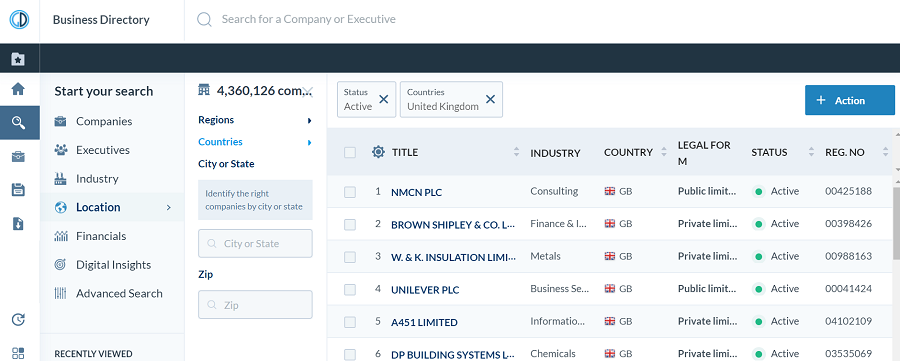Viewport: 900px width, 361px height.
Task: Select checkbox for BROWN SHIPLEY row
Action: point(350,225)
